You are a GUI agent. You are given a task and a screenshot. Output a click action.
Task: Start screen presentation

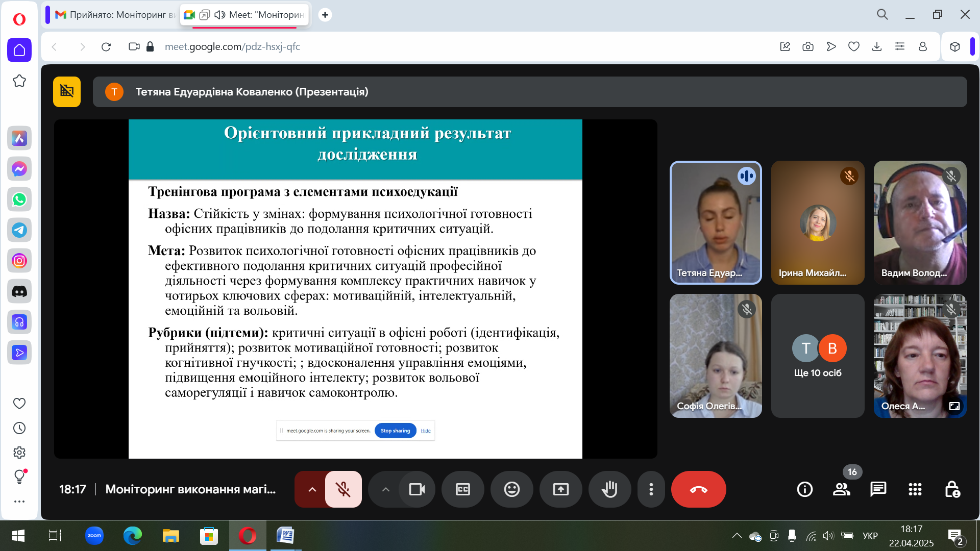click(560, 489)
